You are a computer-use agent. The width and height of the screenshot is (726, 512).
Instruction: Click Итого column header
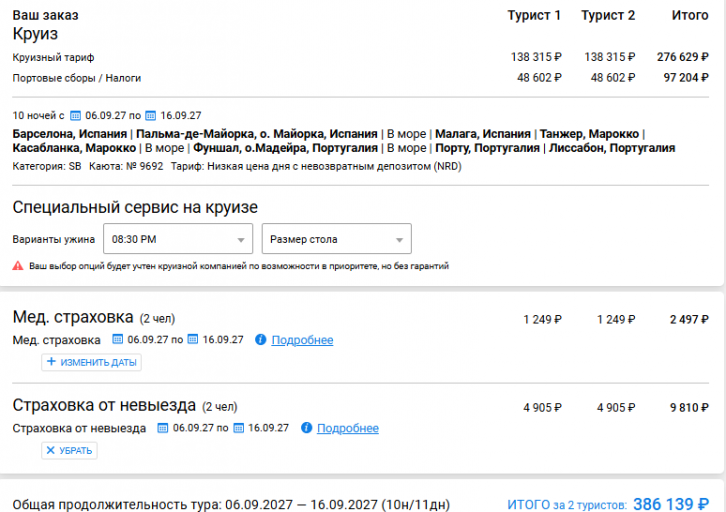pyautogui.click(x=690, y=15)
